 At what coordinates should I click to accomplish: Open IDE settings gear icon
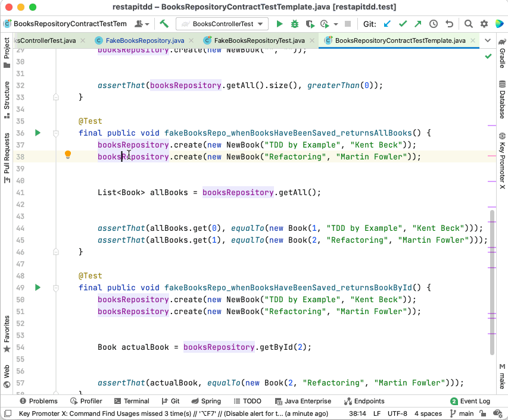point(484,24)
